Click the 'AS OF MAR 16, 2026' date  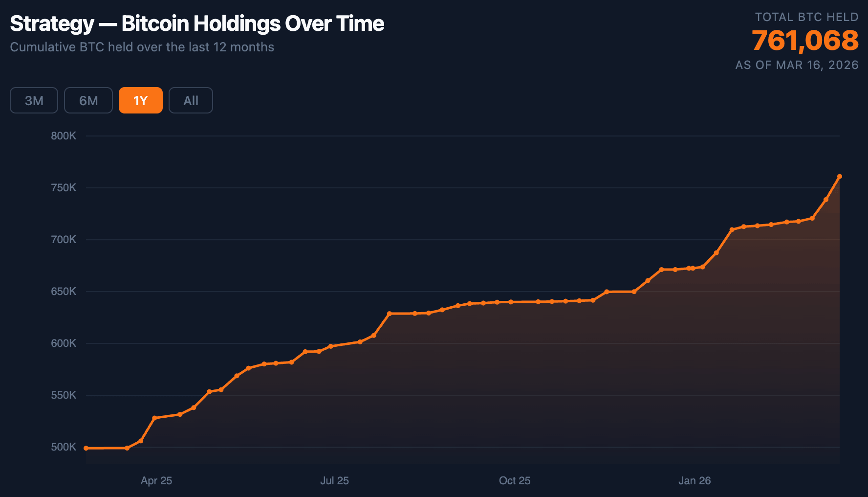797,65
